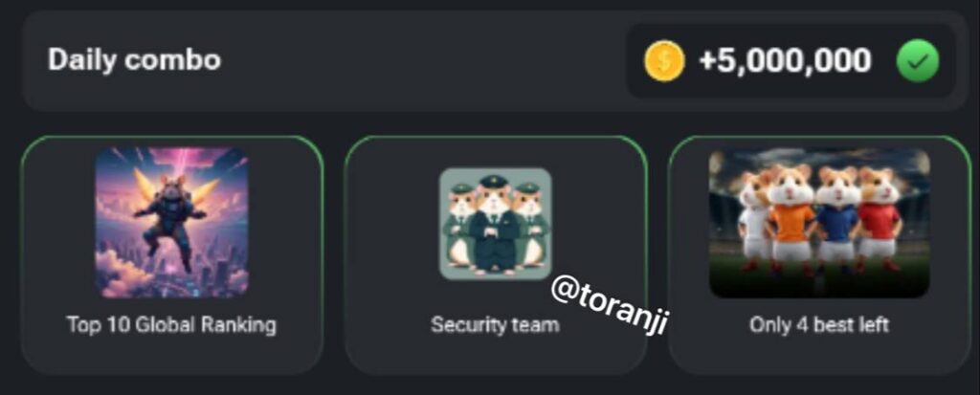980x395 pixels.
Task: Select the Top 10 Global Ranking label
Action: point(171,325)
